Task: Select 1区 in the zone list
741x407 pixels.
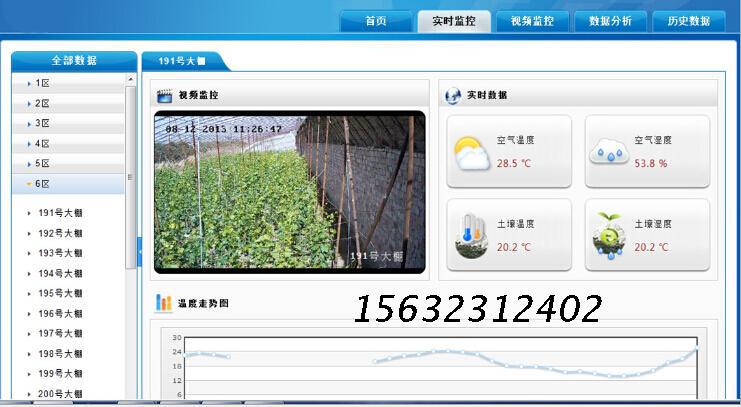Action: pos(69,83)
